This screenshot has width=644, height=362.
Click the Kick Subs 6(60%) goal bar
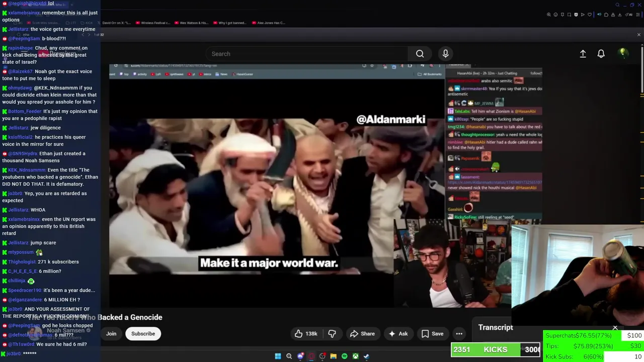pos(593,356)
